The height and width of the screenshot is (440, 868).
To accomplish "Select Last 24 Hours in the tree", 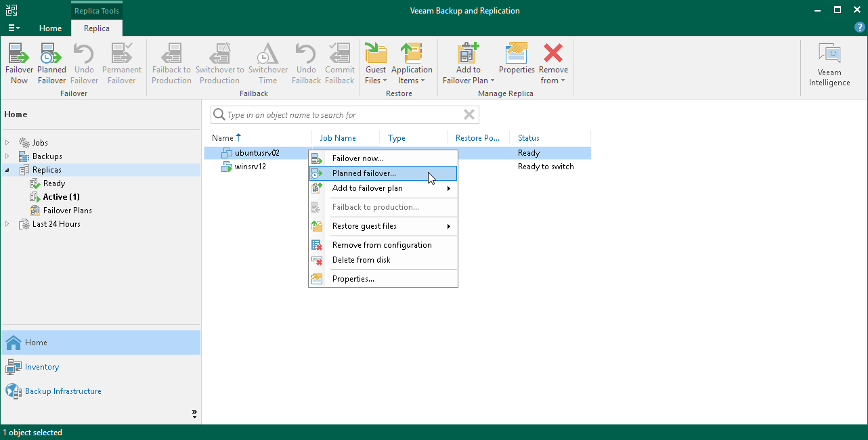I will tap(56, 224).
